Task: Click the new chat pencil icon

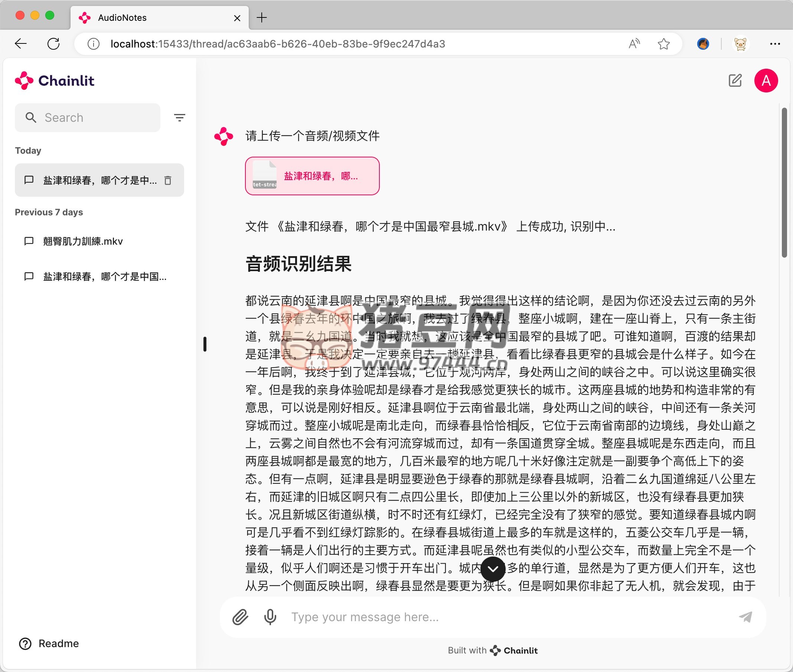Action: 735,81
